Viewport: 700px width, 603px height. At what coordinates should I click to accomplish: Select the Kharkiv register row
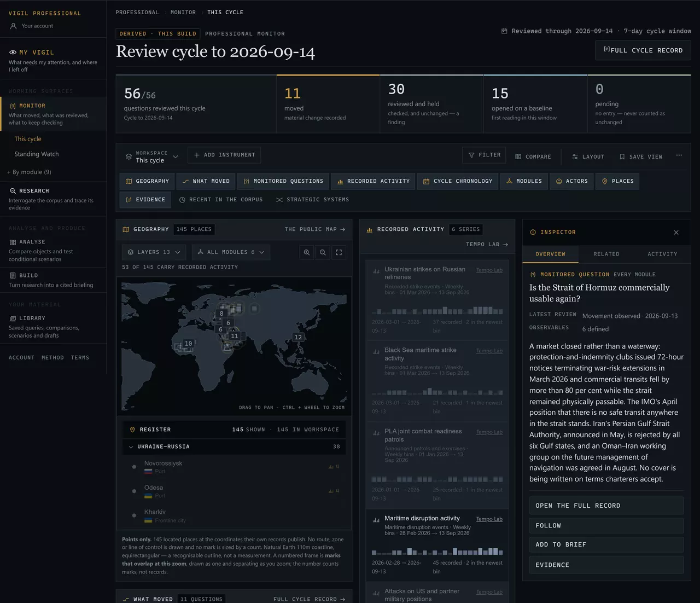(x=234, y=515)
